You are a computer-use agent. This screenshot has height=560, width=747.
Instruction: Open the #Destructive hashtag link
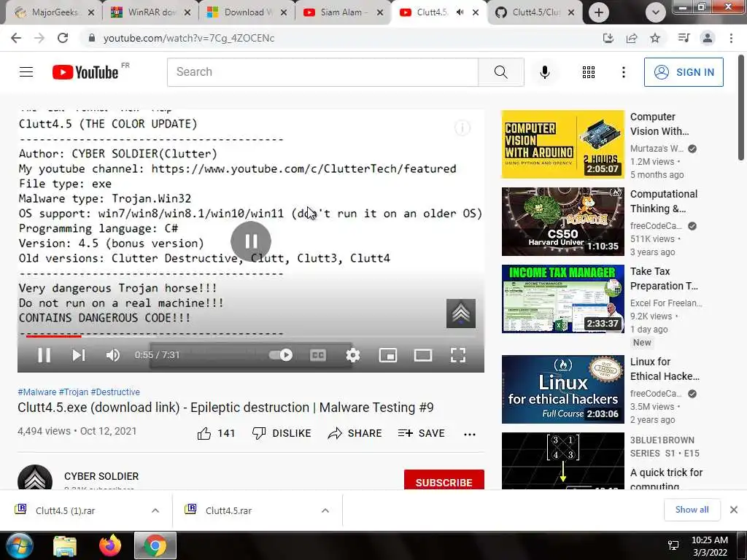click(x=115, y=392)
